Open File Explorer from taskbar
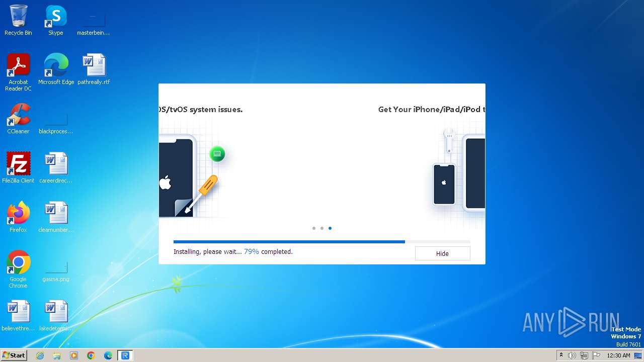Screen dimensions: 644x362 click(57, 355)
